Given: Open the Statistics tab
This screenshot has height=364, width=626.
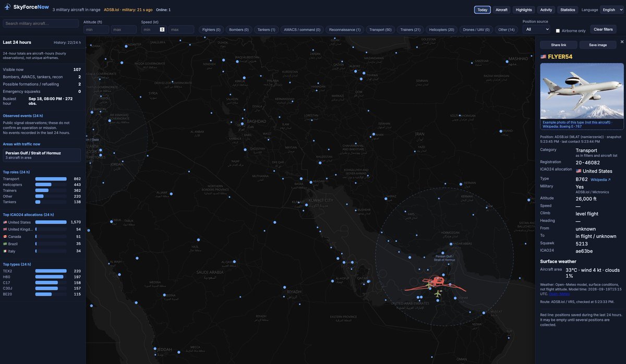Looking at the screenshot, I should pos(568,9).
